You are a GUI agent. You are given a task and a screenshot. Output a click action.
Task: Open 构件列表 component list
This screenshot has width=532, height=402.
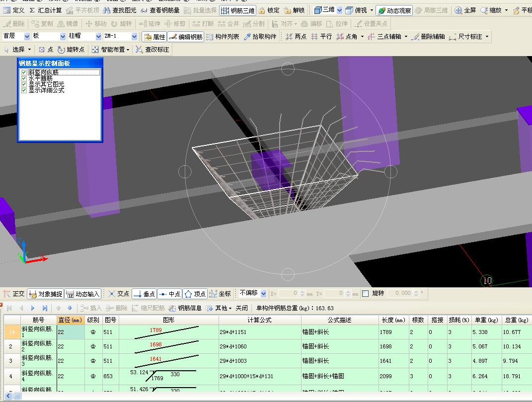click(x=223, y=37)
